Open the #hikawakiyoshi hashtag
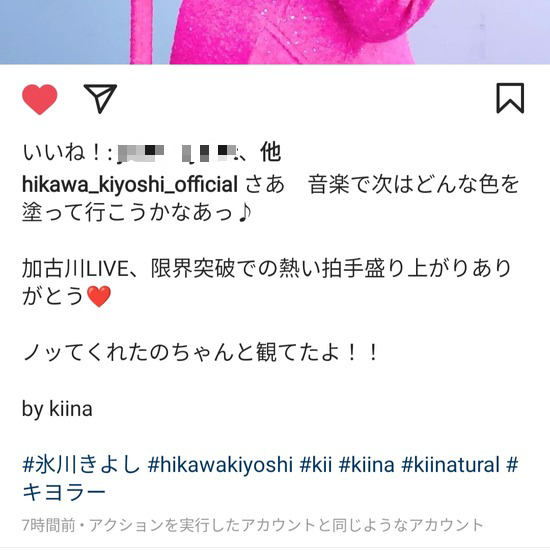This screenshot has height=550, width=550. point(220,464)
